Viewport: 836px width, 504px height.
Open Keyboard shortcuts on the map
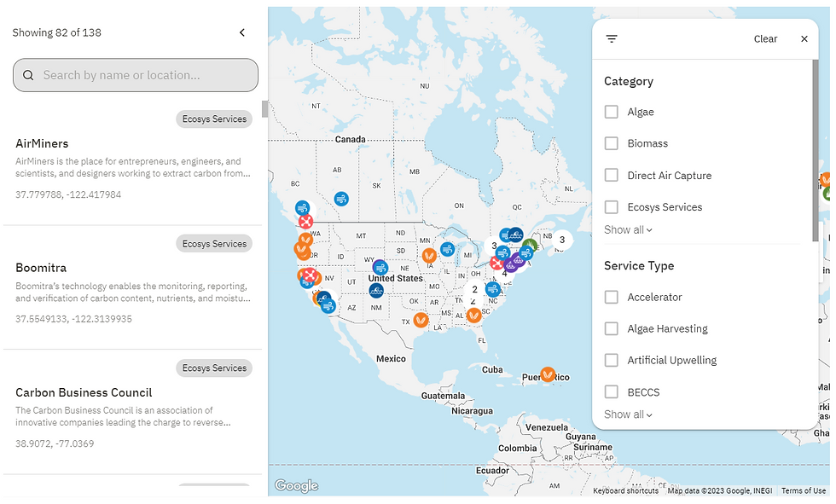click(625, 490)
